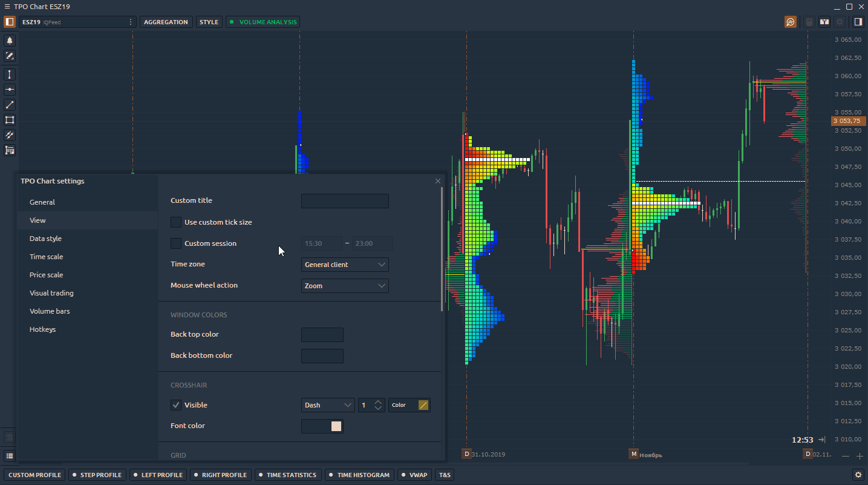Open the General settings section
This screenshot has width=868, height=485.
coord(88,202)
